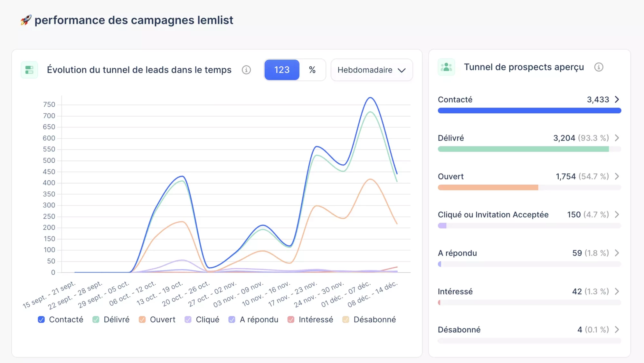Click the Tunnel de prospects aperçu heading

524,67
